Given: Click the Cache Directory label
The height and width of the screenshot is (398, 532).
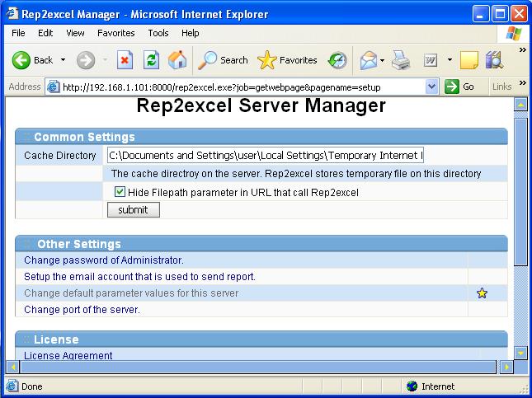Looking at the screenshot, I should tap(60, 155).
